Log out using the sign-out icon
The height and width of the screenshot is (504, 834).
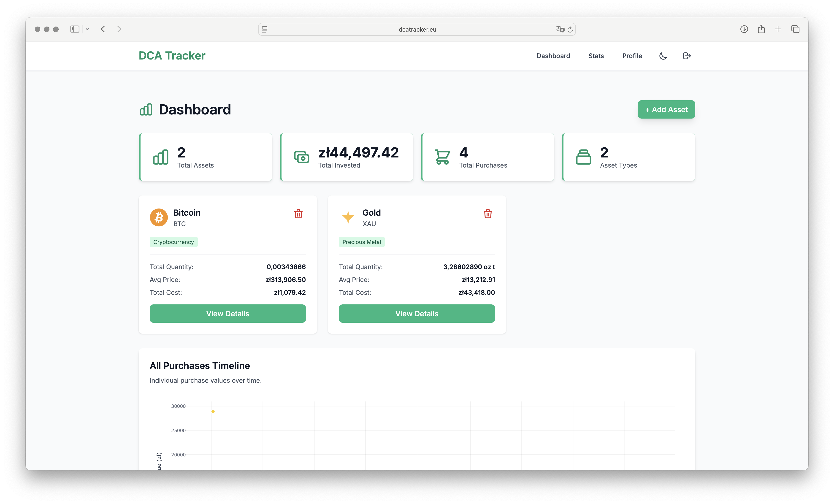tap(686, 56)
